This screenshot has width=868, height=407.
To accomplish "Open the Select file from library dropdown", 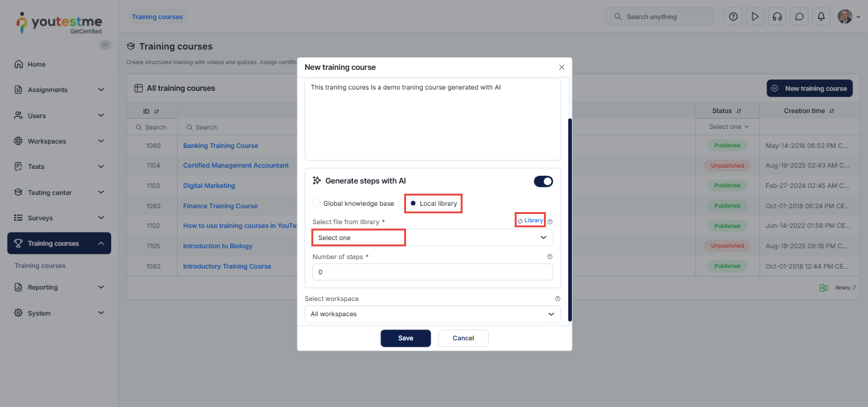I will [x=432, y=237].
